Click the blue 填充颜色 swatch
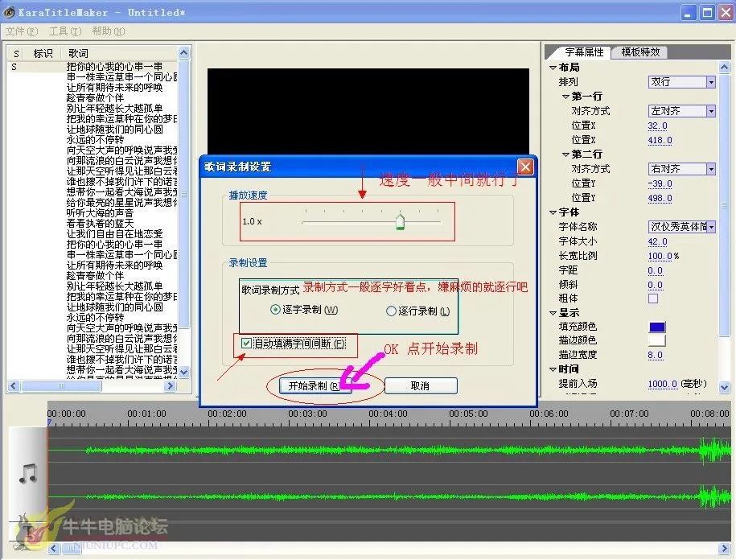736x560 pixels. click(x=657, y=327)
